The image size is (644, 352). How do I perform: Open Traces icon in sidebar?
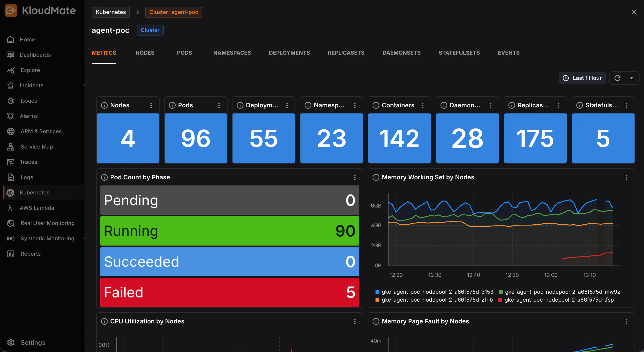(10, 162)
